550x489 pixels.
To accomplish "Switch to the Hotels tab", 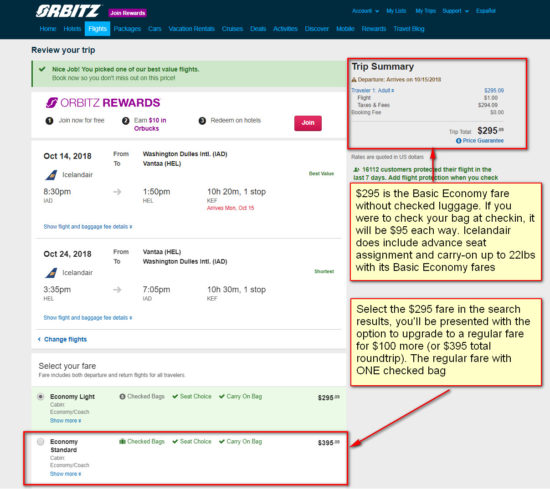I will coord(72,29).
